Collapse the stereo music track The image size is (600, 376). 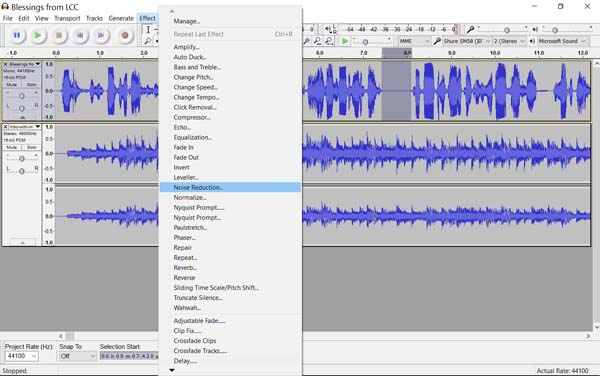point(23,243)
